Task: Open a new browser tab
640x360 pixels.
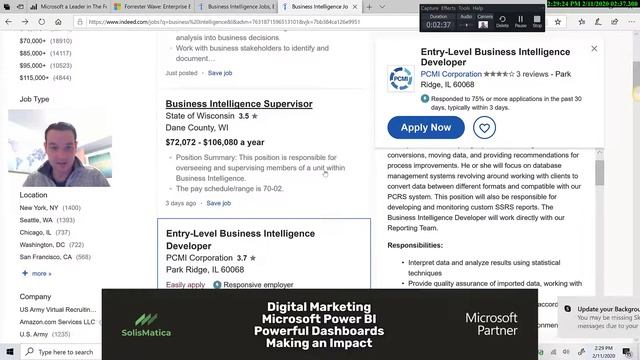Action: click(x=369, y=7)
